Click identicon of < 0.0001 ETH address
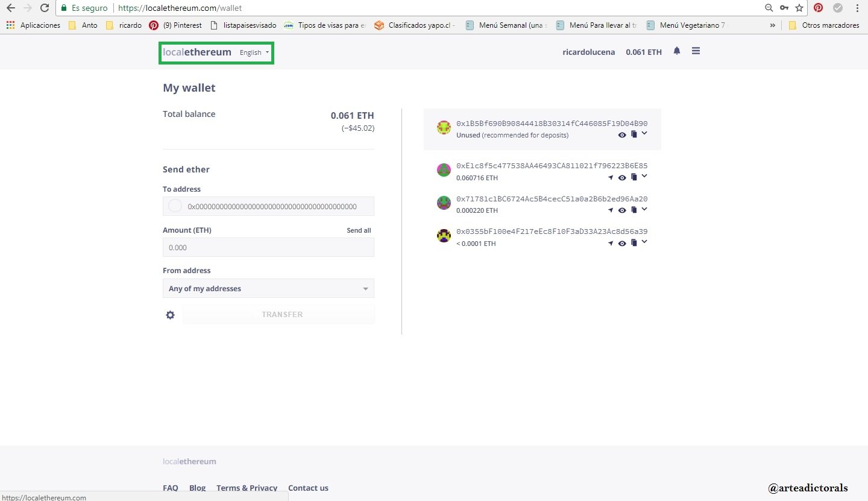Screen dimensions: 868x501 444,236
